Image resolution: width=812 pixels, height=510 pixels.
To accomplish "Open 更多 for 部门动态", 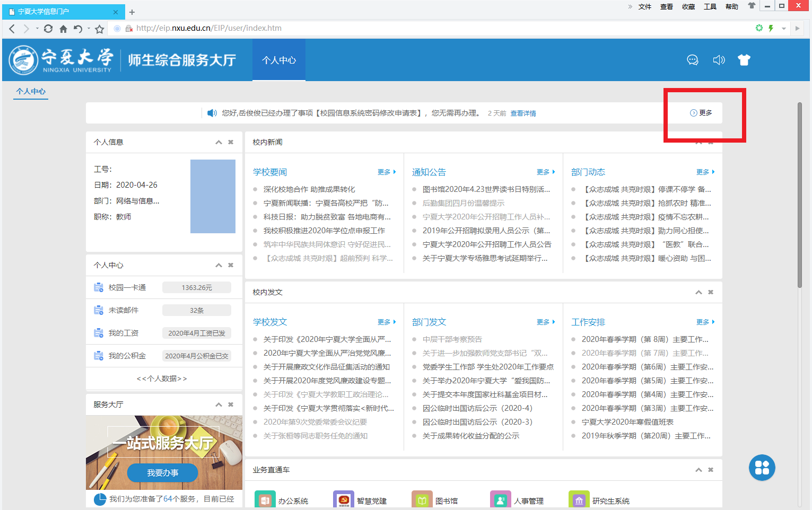I will [x=705, y=172].
